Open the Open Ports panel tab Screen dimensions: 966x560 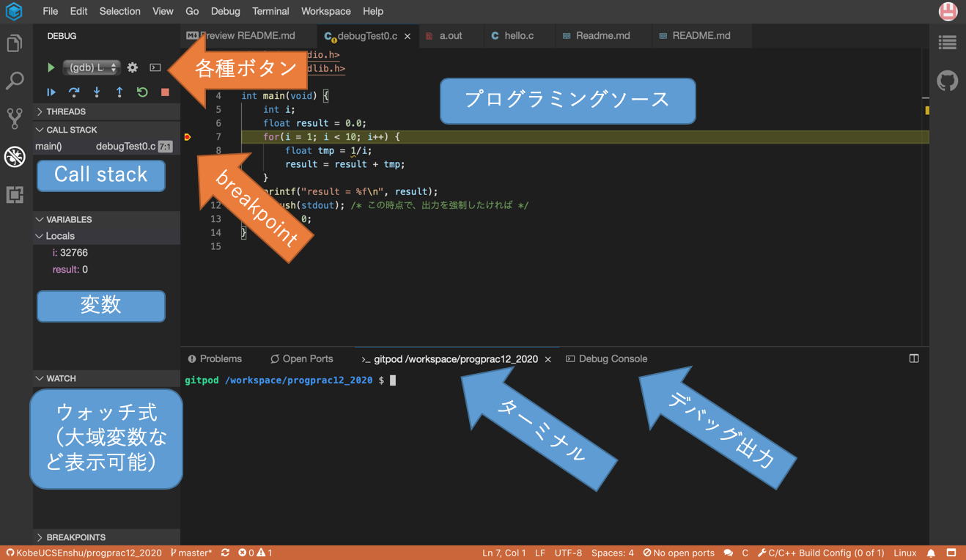(x=301, y=358)
